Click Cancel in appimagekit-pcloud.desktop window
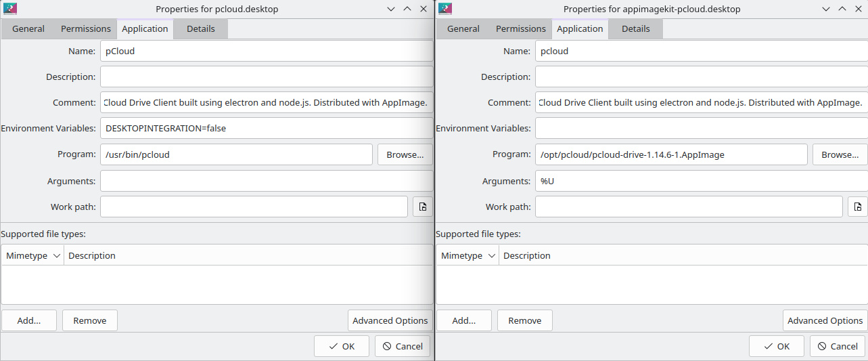 [838, 346]
